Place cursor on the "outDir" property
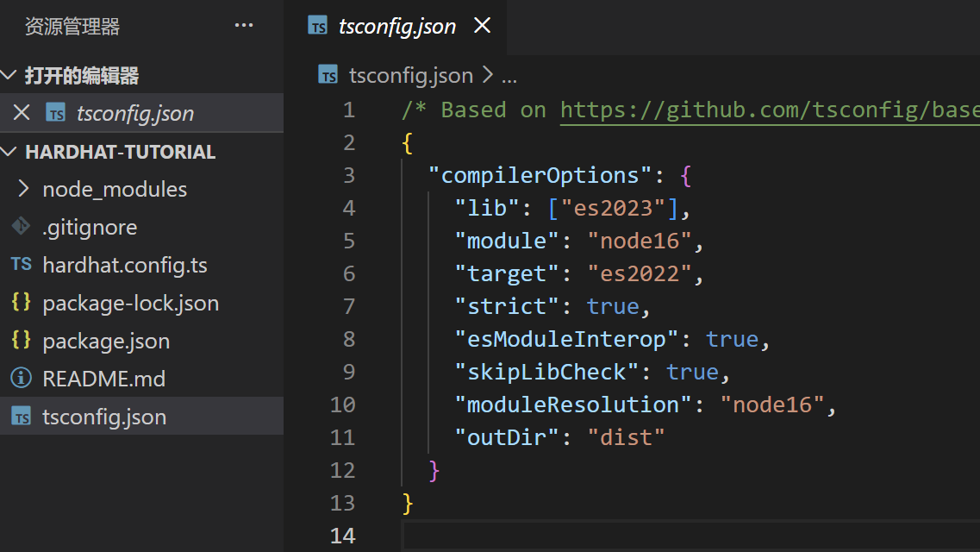 (x=507, y=437)
